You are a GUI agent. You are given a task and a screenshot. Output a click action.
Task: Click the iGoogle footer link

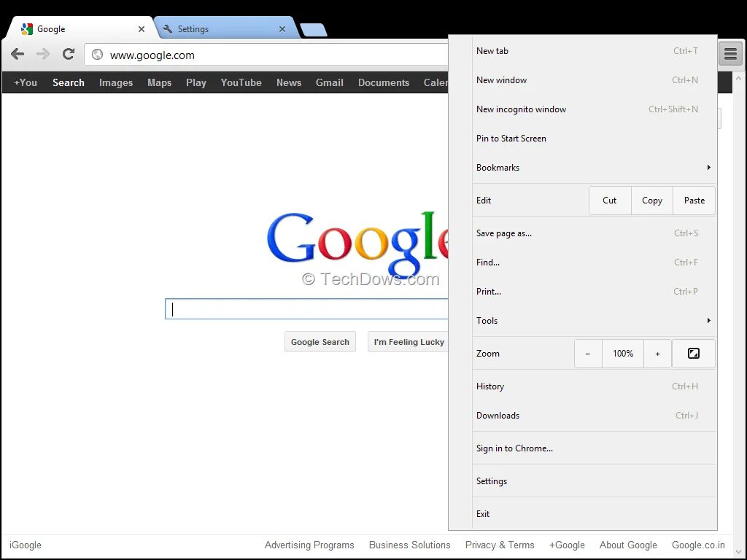click(26, 545)
